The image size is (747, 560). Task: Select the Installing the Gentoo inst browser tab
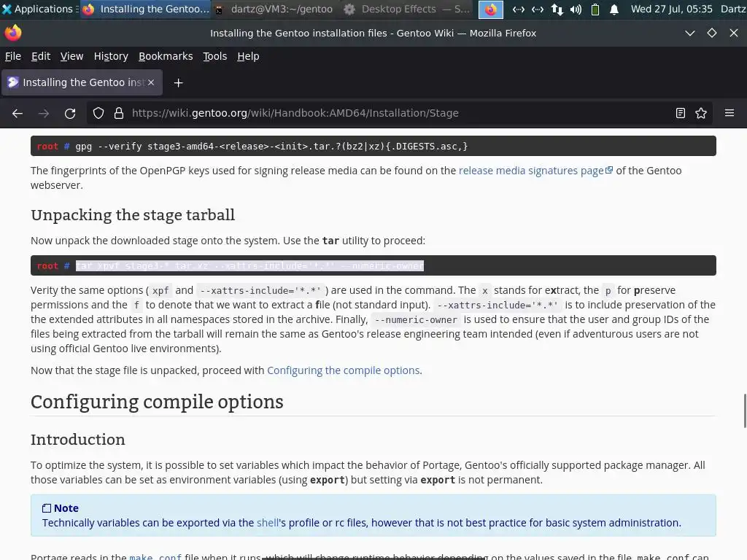click(82, 82)
